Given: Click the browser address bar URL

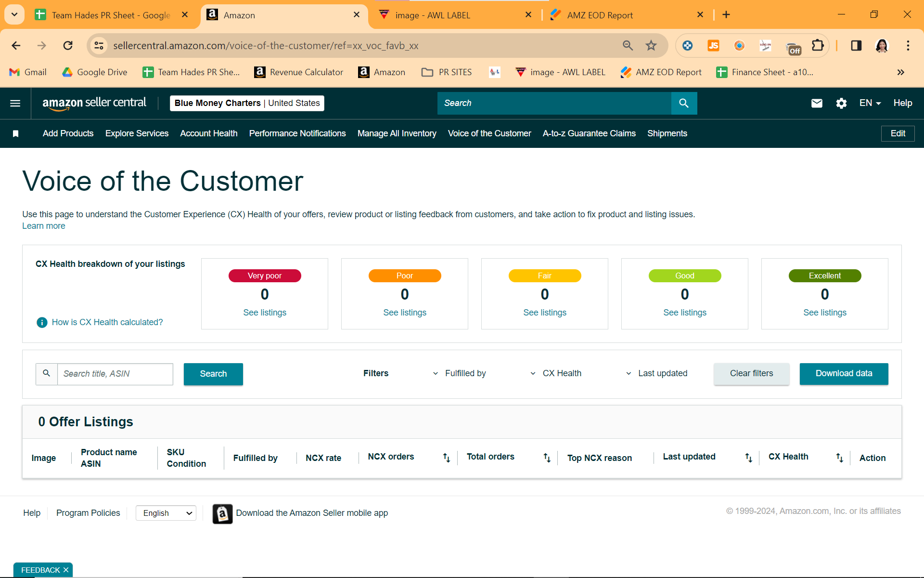Looking at the screenshot, I should tap(266, 46).
